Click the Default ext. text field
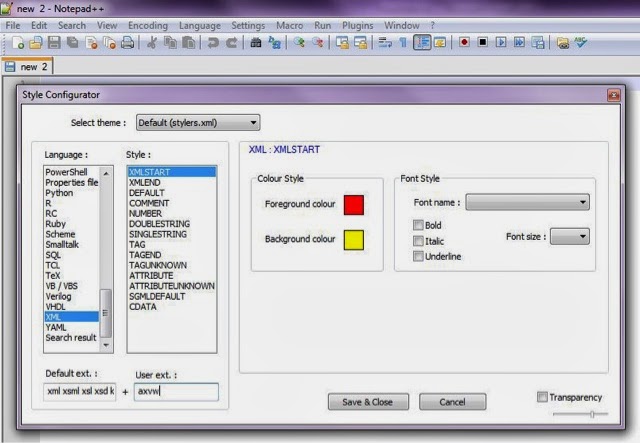This screenshot has height=443, width=640. pos(80,391)
